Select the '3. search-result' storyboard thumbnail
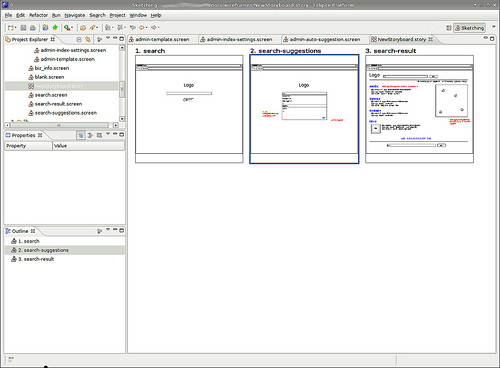Viewport: 500px width, 368px height. pos(419,109)
